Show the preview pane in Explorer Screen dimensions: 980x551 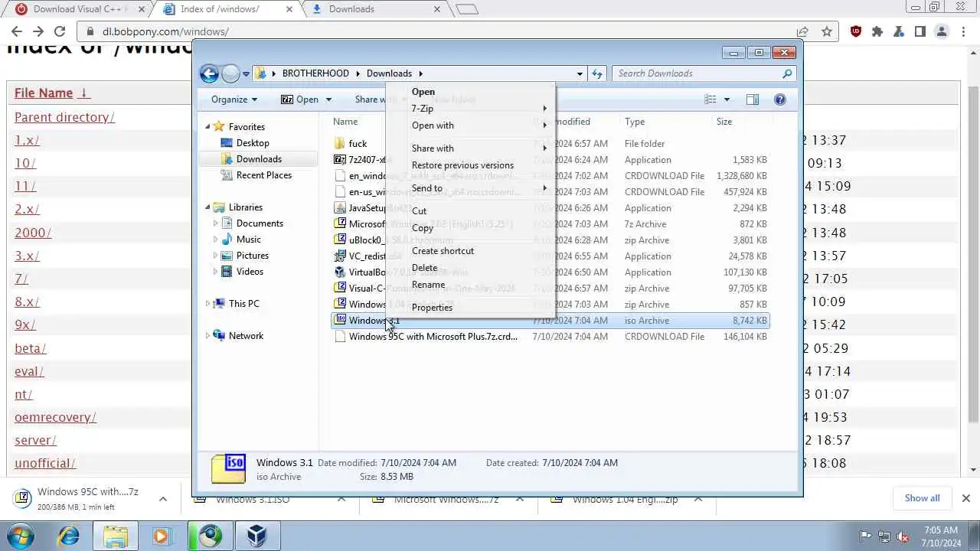(x=753, y=99)
